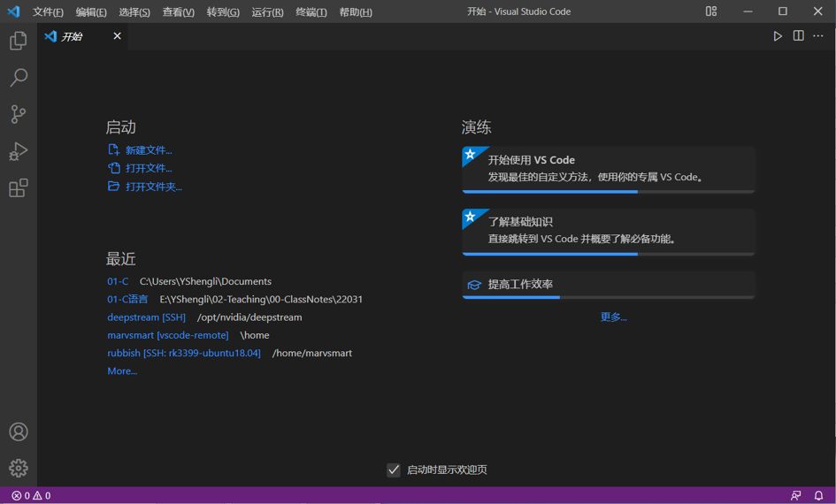Click progress bar under 提高工作效率
Screen dimensions: 836x504
point(609,297)
